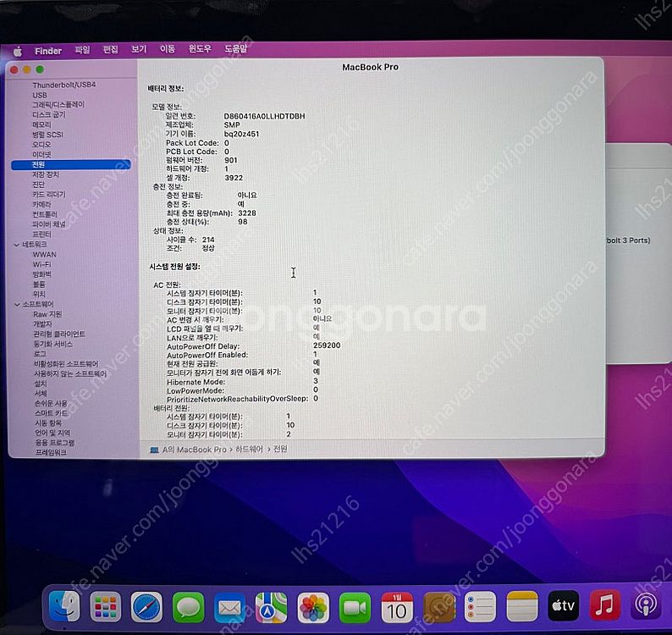672x635 pixels.
Task: Click 하드웨어 in the path bar
Action: click(x=249, y=450)
